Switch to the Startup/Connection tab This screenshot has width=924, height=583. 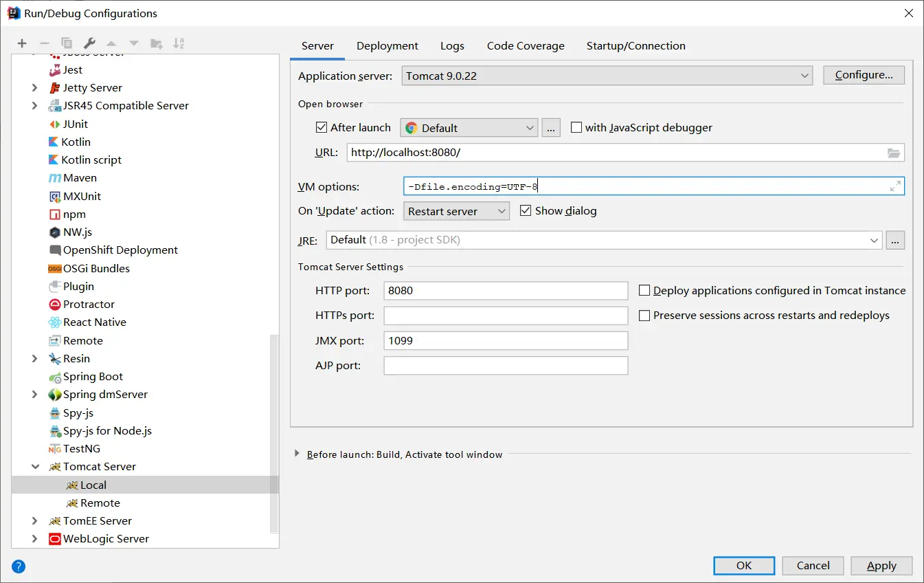coord(636,46)
